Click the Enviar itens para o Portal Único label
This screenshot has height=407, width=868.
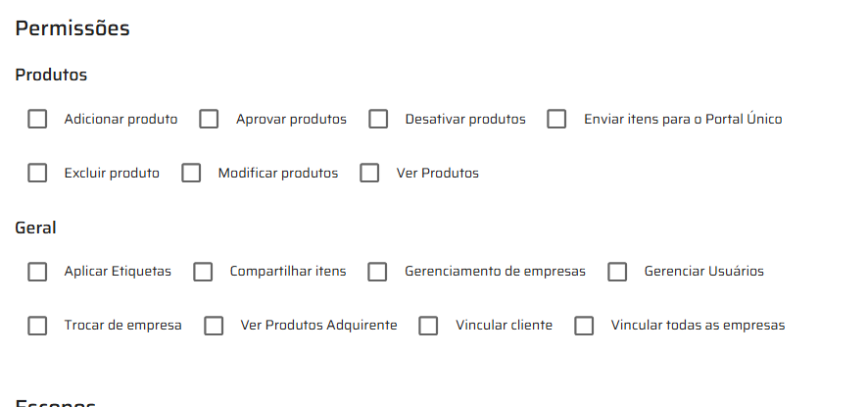683,120
